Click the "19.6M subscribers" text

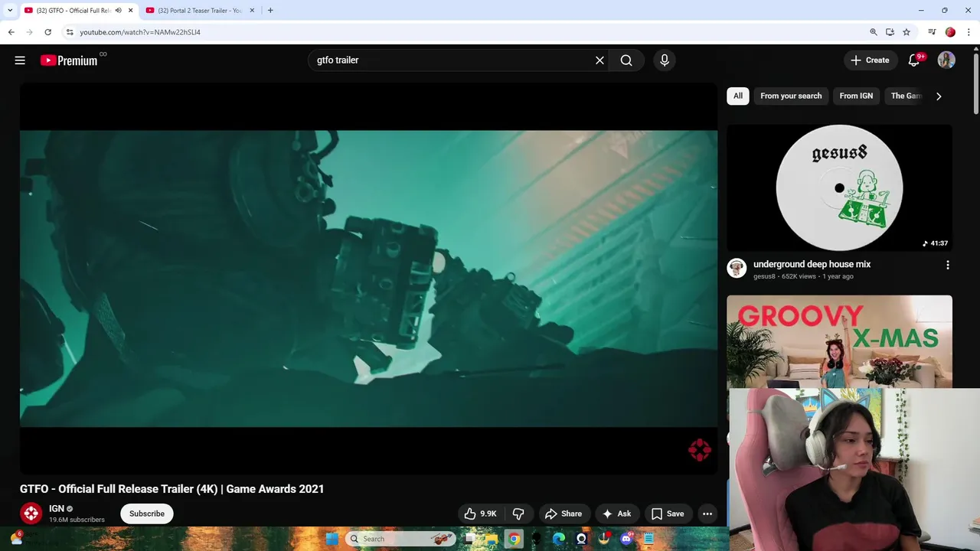click(x=77, y=520)
